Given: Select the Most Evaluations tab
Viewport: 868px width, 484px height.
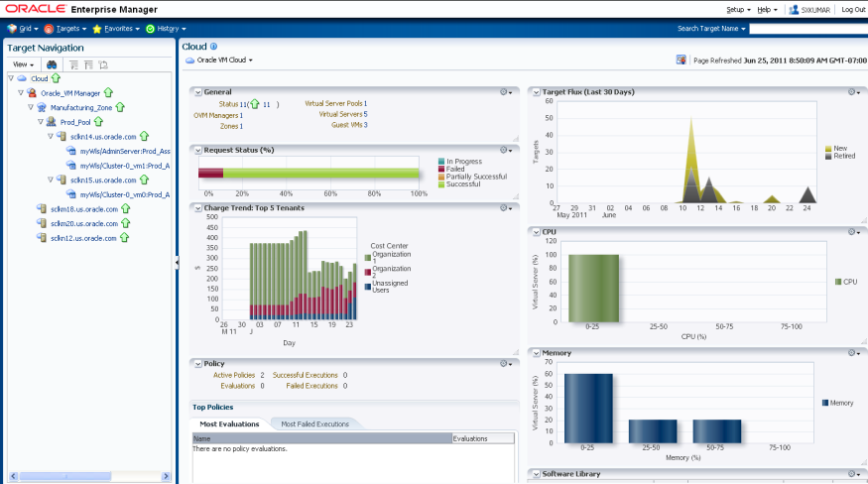Looking at the screenshot, I should tap(229, 424).
